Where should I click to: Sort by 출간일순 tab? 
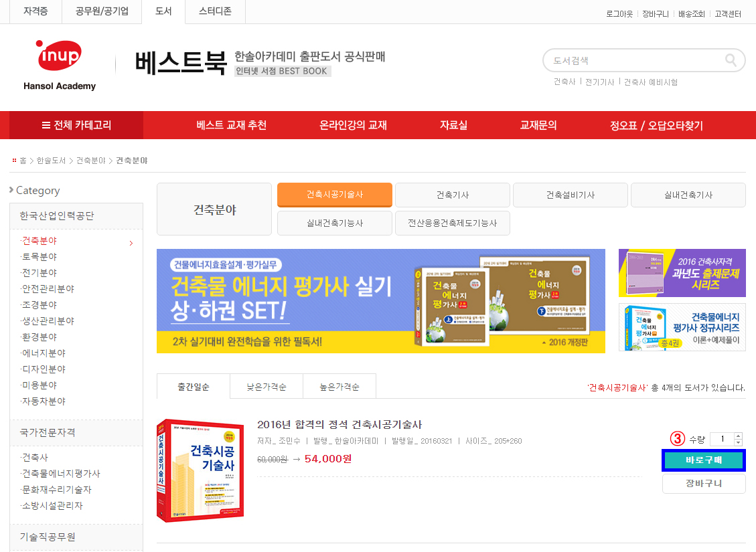tap(194, 386)
